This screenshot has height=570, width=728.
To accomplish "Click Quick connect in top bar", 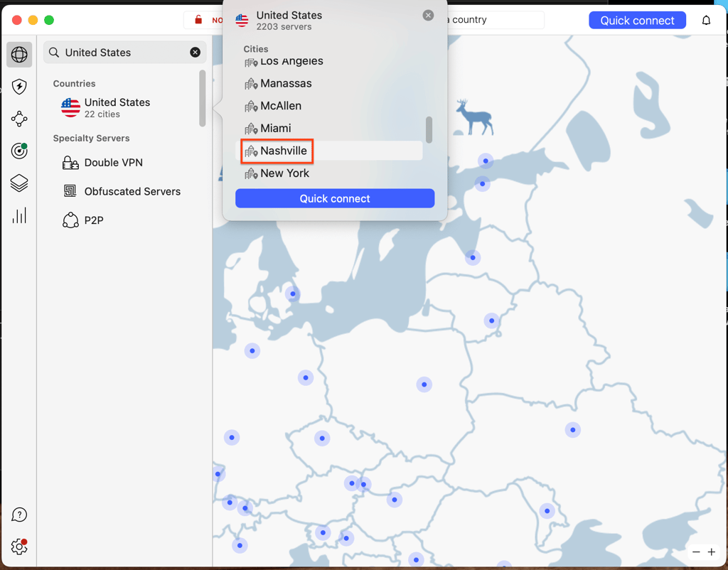I will coord(637,20).
